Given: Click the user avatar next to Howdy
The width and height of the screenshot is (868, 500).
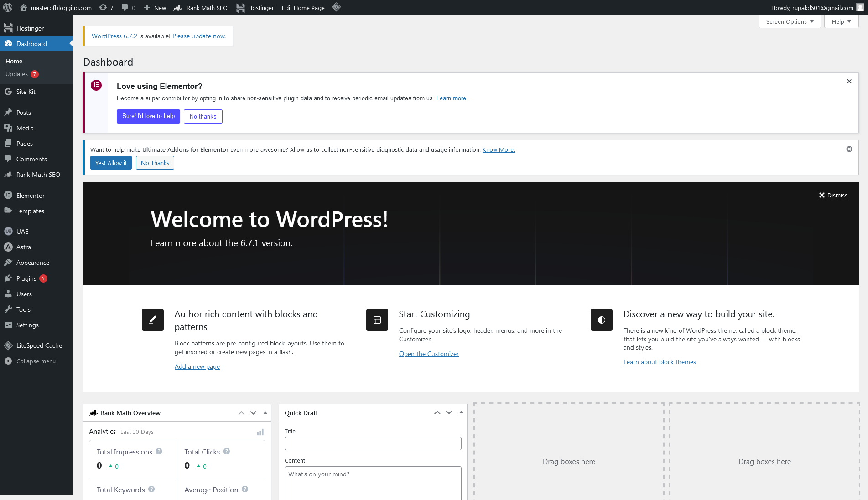Looking at the screenshot, I should 860,7.
